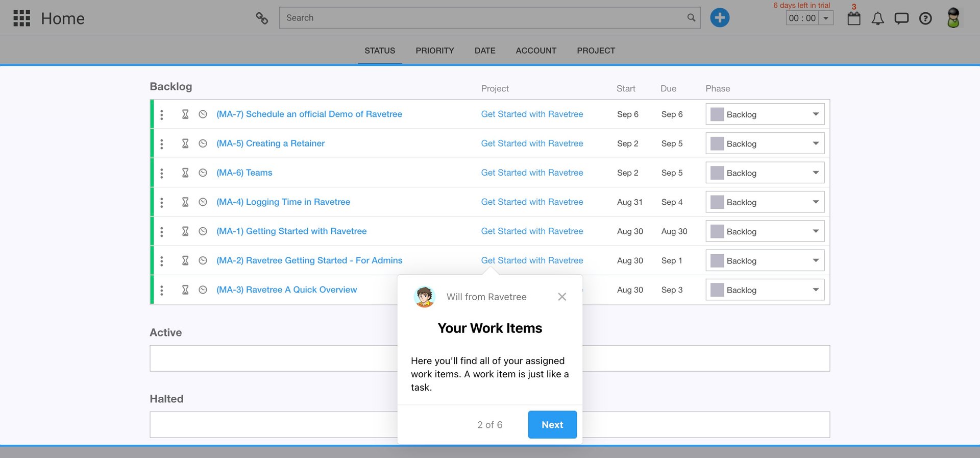Image resolution: width=980 pixels, height=458 pixels.
Task: Click the Will avatar in the popup
Action: [x=425, y=297]
